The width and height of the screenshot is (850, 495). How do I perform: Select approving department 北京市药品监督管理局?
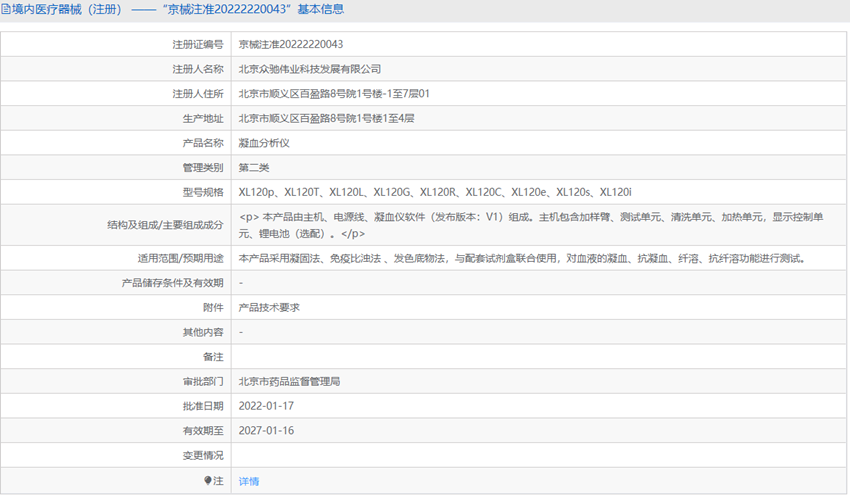(289, 382)
